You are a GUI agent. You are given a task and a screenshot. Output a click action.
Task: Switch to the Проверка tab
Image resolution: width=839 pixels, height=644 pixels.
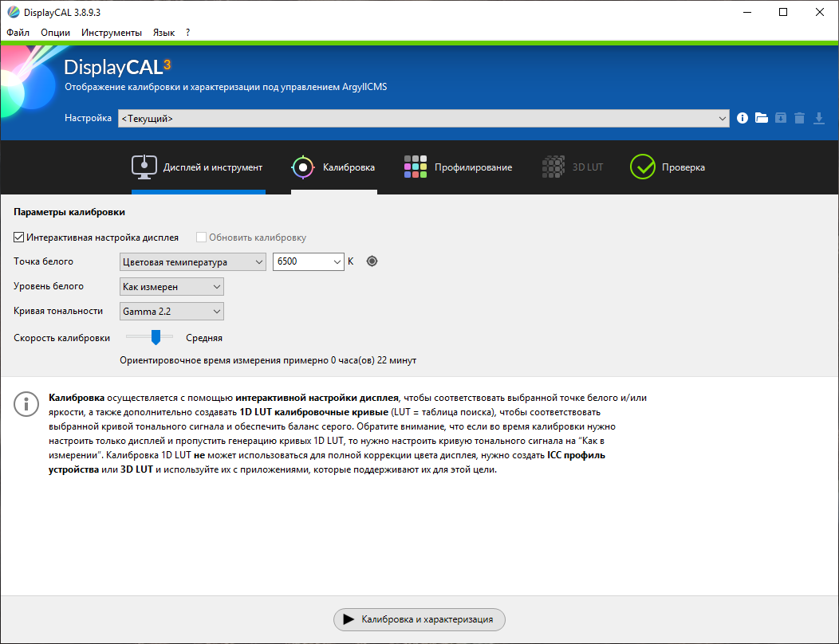[668, 167]
